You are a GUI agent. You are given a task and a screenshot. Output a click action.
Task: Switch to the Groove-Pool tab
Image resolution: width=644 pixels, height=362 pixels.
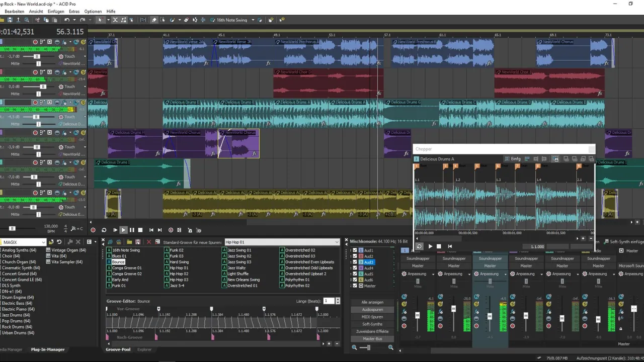click(x=118, y=349)
